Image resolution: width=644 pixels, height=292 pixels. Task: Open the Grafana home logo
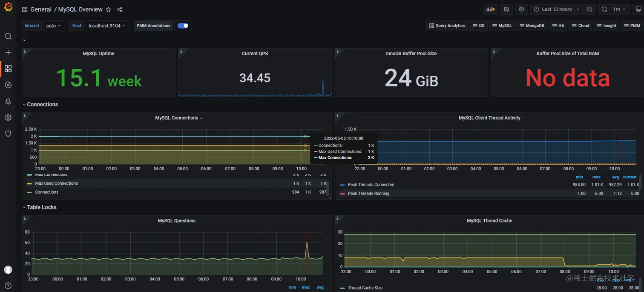click(8, 8)
